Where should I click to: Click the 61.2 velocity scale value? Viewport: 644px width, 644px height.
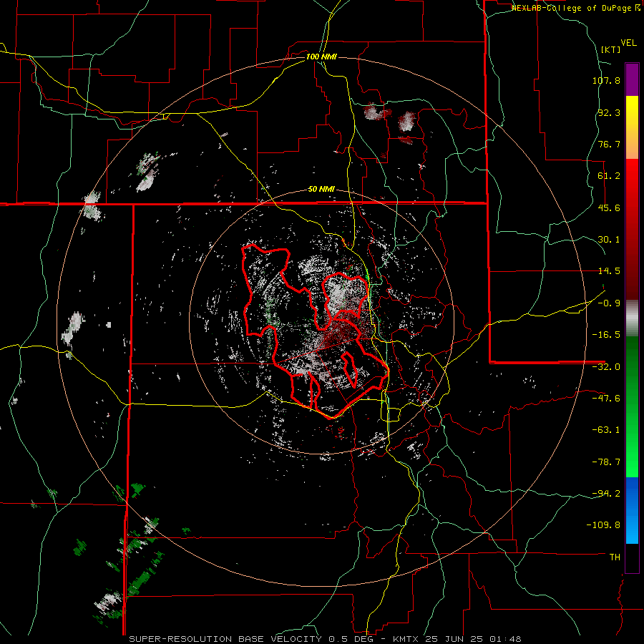click(609, 176)
